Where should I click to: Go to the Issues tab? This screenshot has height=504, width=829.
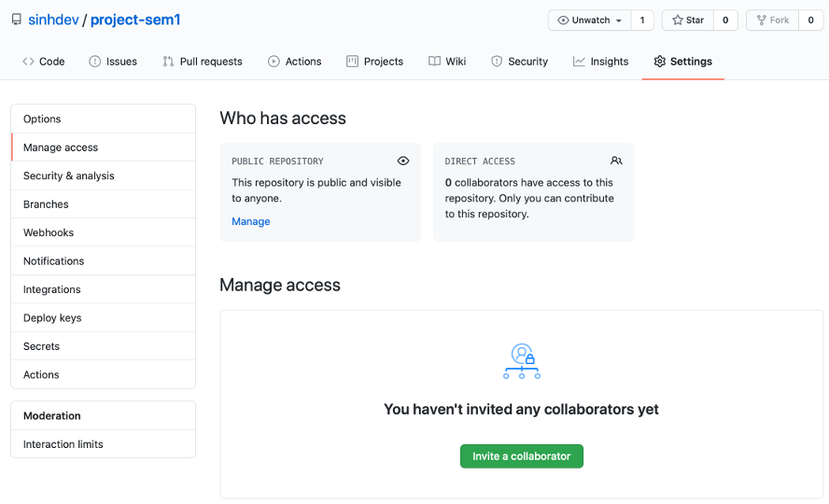[x=113, y=62]
